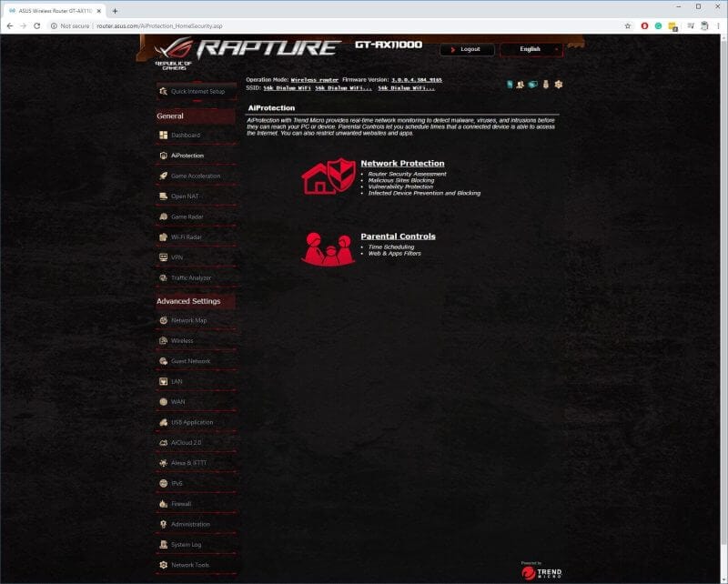Viewport: 728px width, 584px height.
Task: Open VPN configuration
Action: click(x=164, y=257)
